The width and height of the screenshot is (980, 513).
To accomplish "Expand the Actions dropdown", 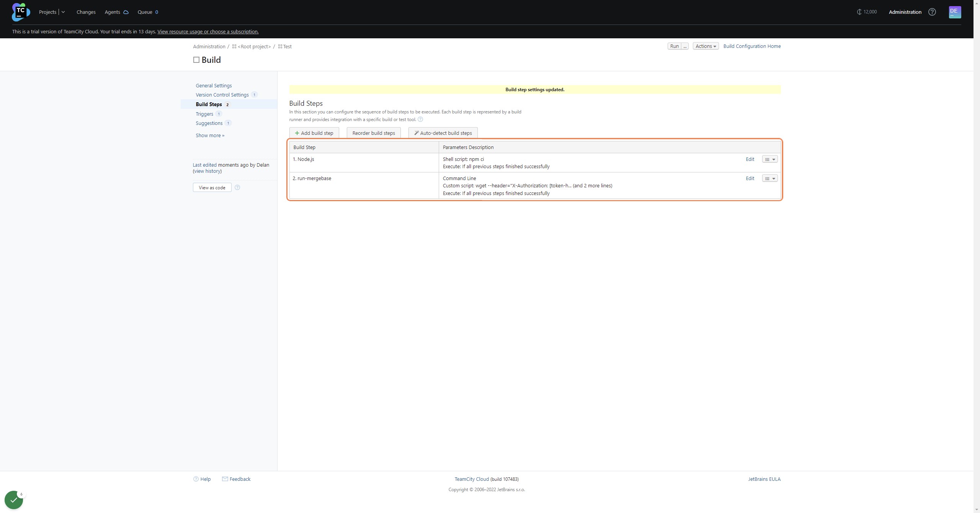I will pos(706,46).
